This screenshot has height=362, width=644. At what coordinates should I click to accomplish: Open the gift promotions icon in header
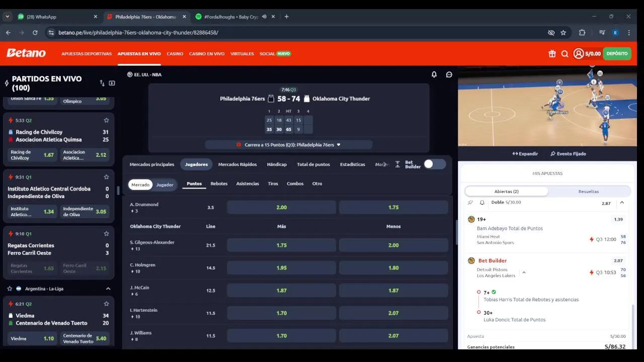point(552,54)
